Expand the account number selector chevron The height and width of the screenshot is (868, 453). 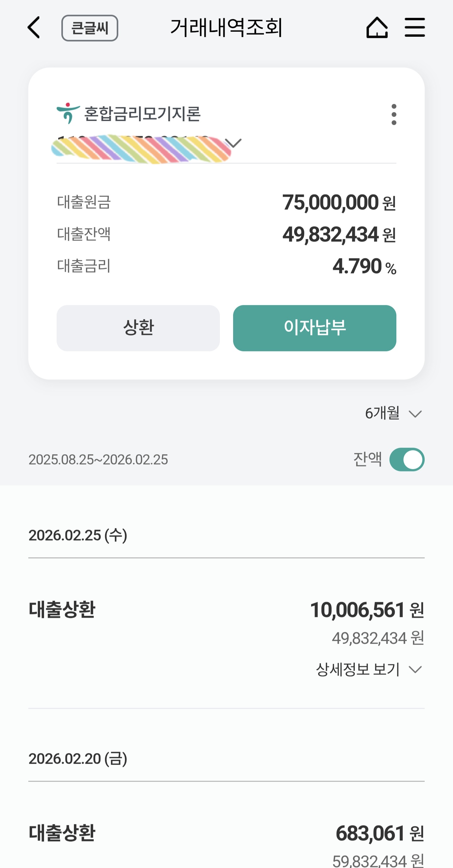[233, 143]
